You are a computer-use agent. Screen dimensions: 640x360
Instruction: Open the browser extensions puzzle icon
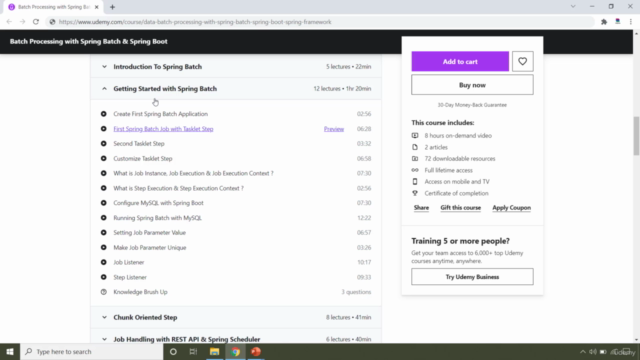[604, 22]
